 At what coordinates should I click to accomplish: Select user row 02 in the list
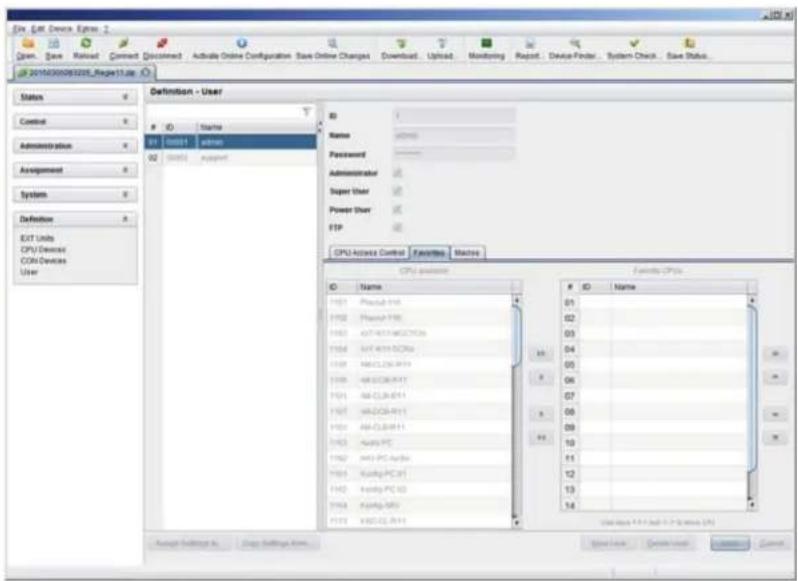(231, 158)
